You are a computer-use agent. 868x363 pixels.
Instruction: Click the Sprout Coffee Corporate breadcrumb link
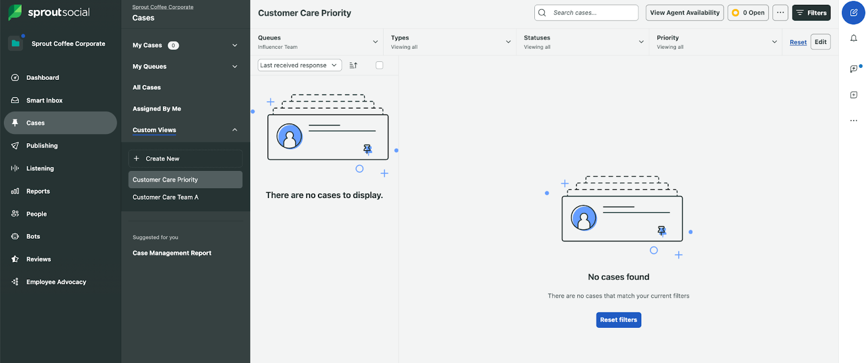click(x=163, y=7)
